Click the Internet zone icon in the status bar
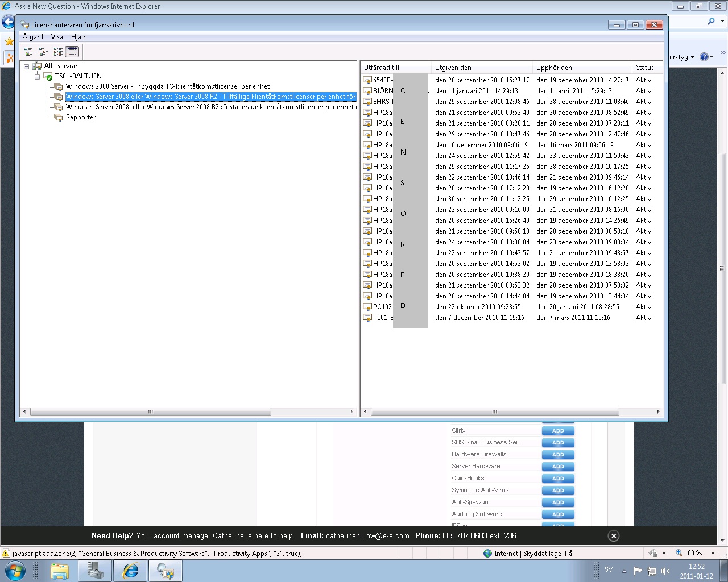The height and width of the screenshot is (582, 728). click(487, 552)
